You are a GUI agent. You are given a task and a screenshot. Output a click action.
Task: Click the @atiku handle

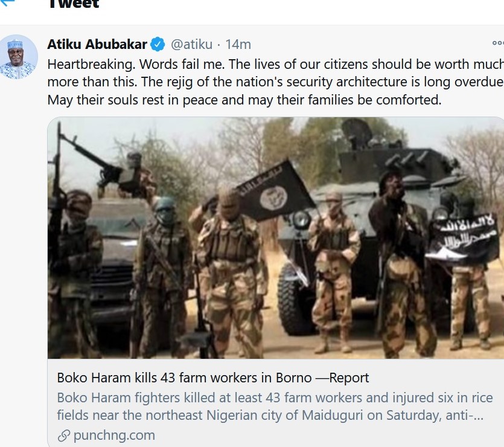click(x=191, y=44)
